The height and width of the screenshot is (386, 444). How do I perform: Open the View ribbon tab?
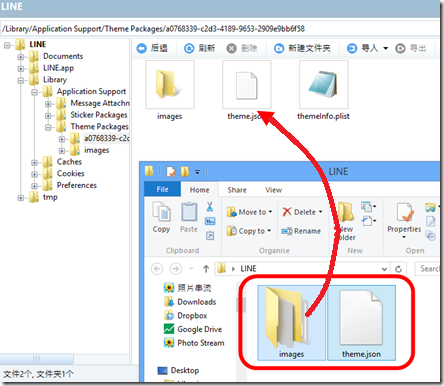point(274,190)
